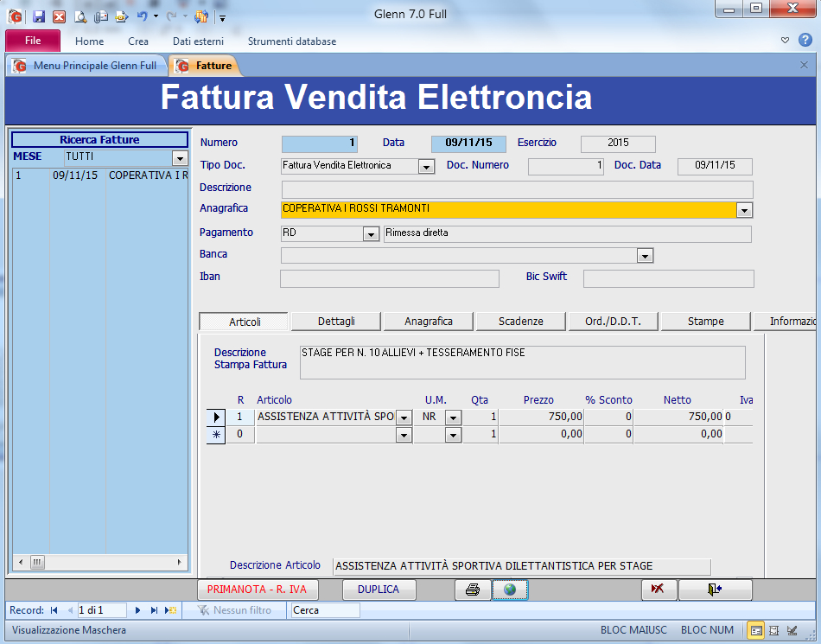This screenshot has width=821, height=644.
Task: Click the Iban input field
Action: (x=390, y=278)
